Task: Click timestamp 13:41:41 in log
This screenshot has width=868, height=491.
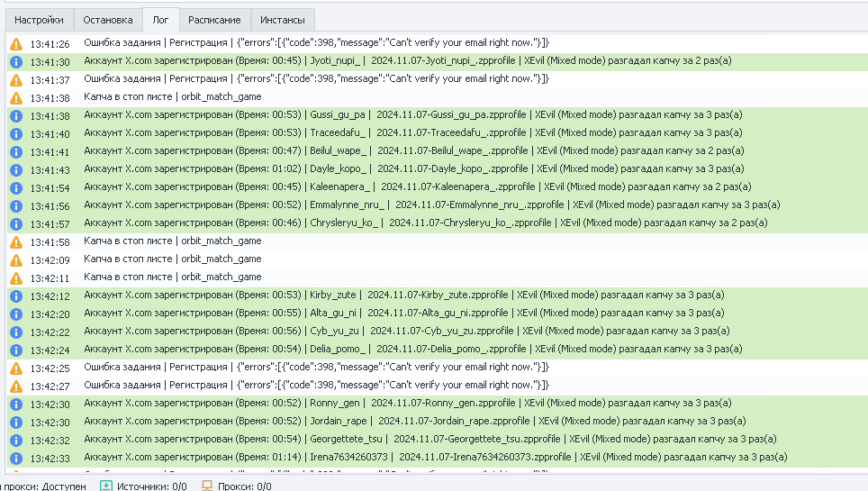Action: (50, 152)
